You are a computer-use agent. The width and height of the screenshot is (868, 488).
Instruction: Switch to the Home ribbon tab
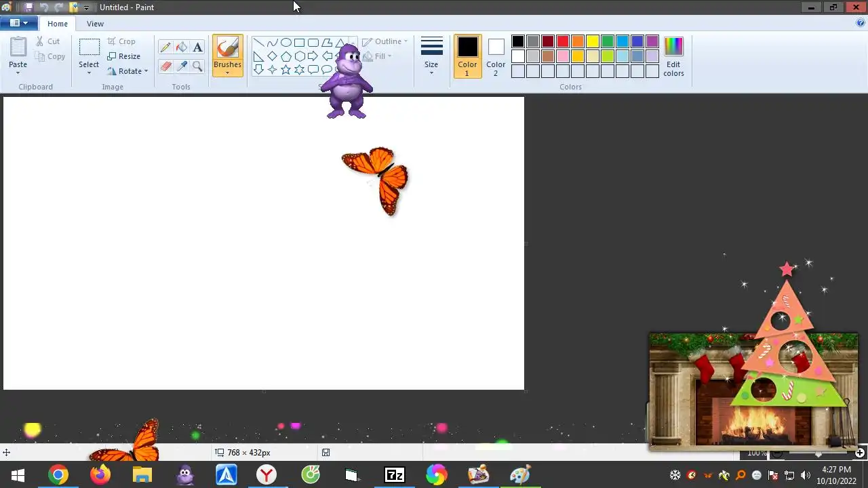(58, 24)
